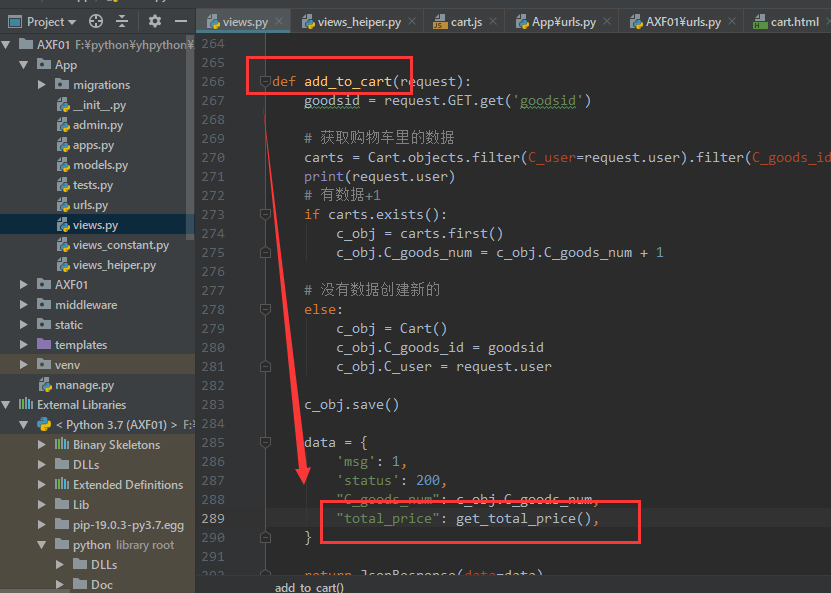Click the cart.js tab JS icon
The image size is (831, 593).
(x=440, y=22)
